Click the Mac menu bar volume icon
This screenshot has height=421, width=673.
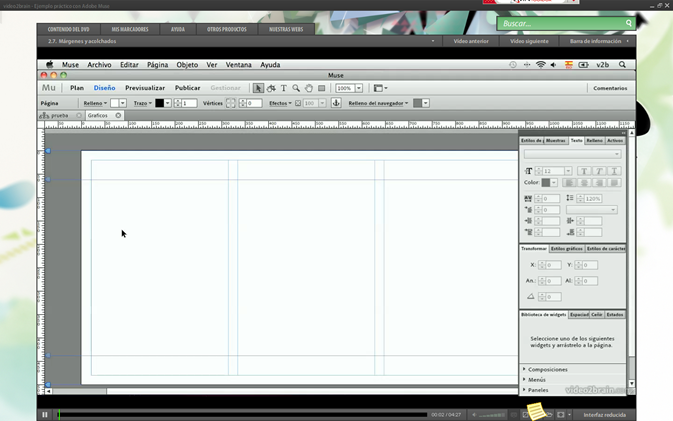(554, 65)
